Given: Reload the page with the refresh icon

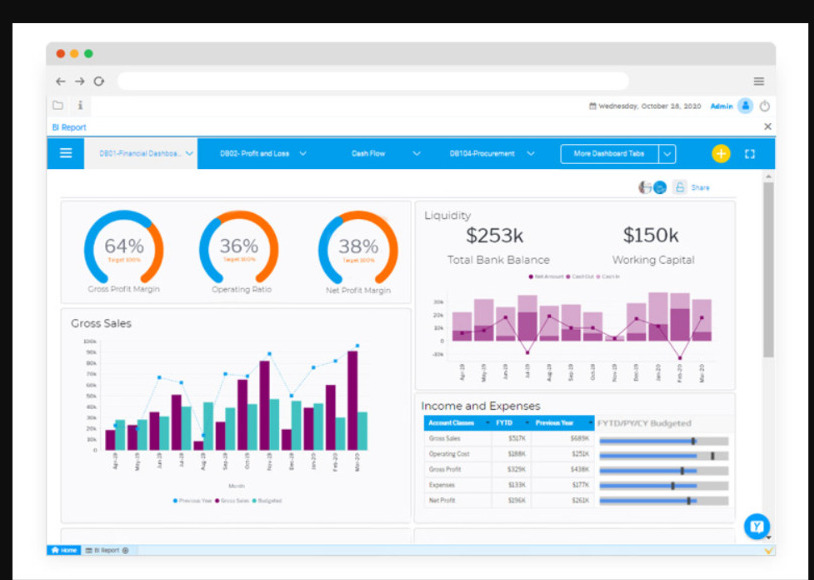Looking at the screenshot, I should click(x=99, y=81).
